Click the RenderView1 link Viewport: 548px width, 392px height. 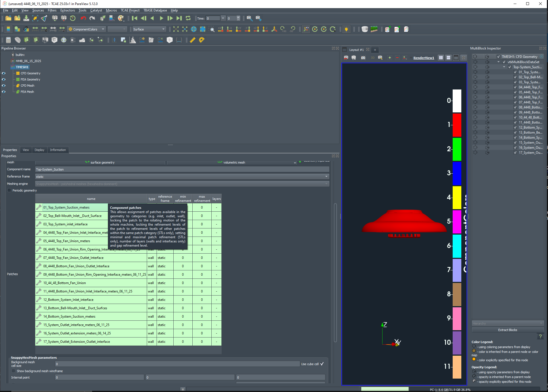tap(424, 58)
